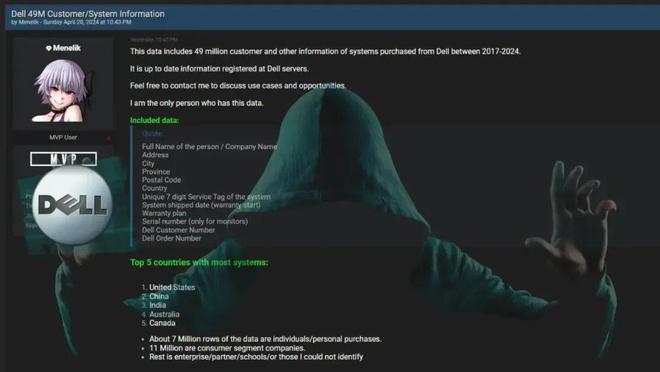Select the India list entry
Screen dimensions: 660x372
157,305
